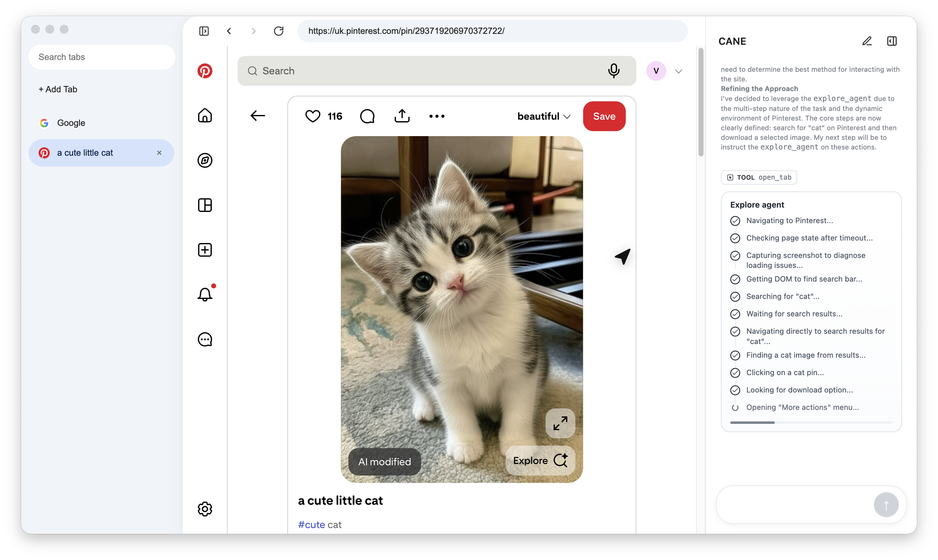Toggle the browser sidebar panel icon
Image resolution: width=938 pixels, height=560 pixels.
pyautogui.click(x=204, y=31)
